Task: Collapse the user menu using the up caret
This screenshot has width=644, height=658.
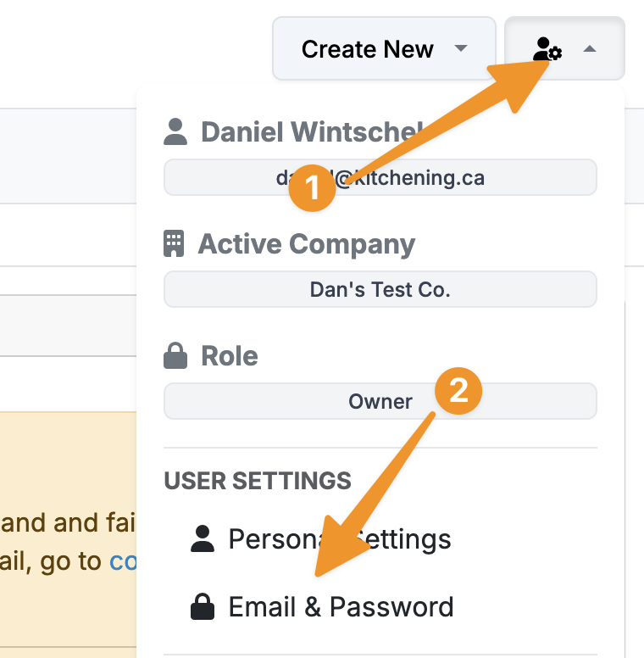Action: (x=591, y=50)
